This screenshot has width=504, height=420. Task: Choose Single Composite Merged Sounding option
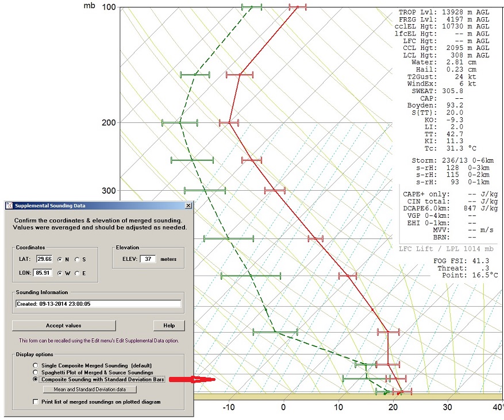pyautogui.click(x=36, y=365)
